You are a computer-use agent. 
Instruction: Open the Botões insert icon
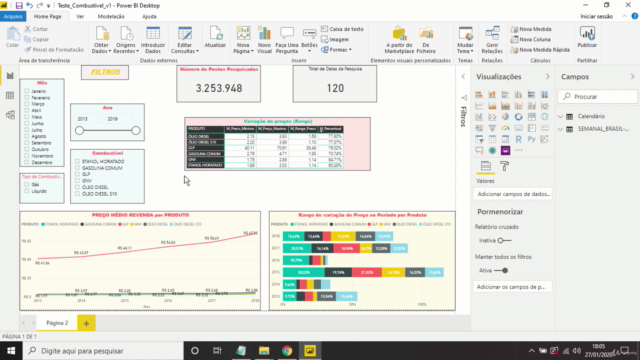(309, 33)
